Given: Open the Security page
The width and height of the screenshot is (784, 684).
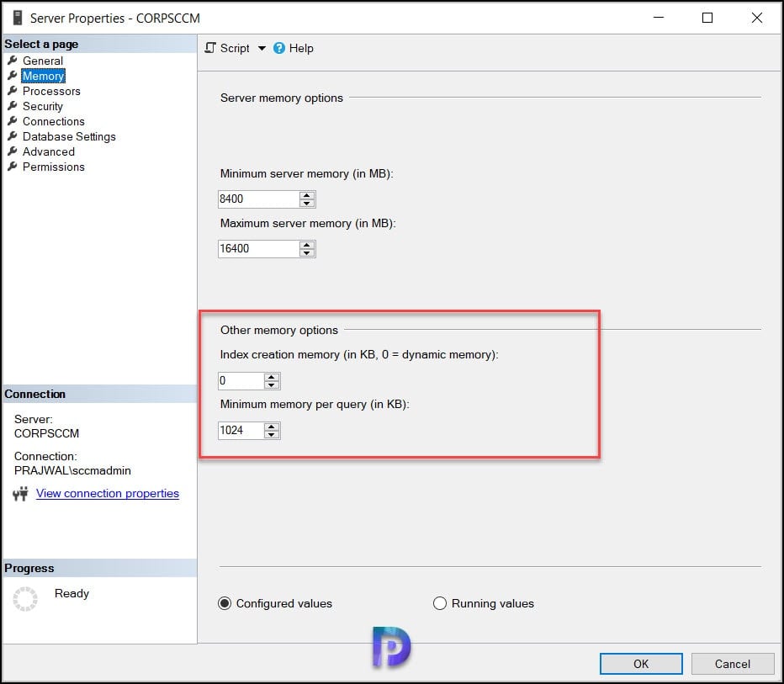Looking at the screenshot, I should (43, 106).
